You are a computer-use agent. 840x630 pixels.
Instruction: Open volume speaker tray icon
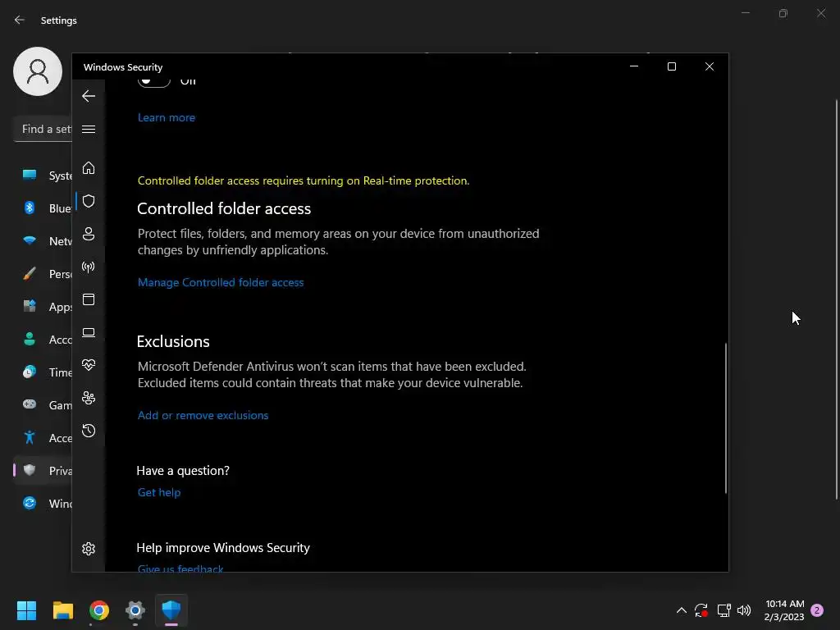coord(744,610)
